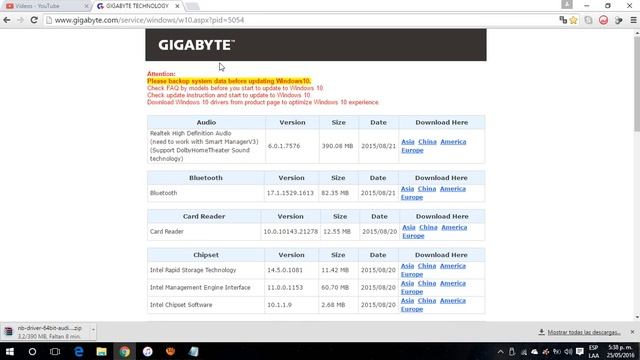The height and width of the screenshot is (360, 640).
Task: Open clock and date in taskbar
Action: (621, 351)
